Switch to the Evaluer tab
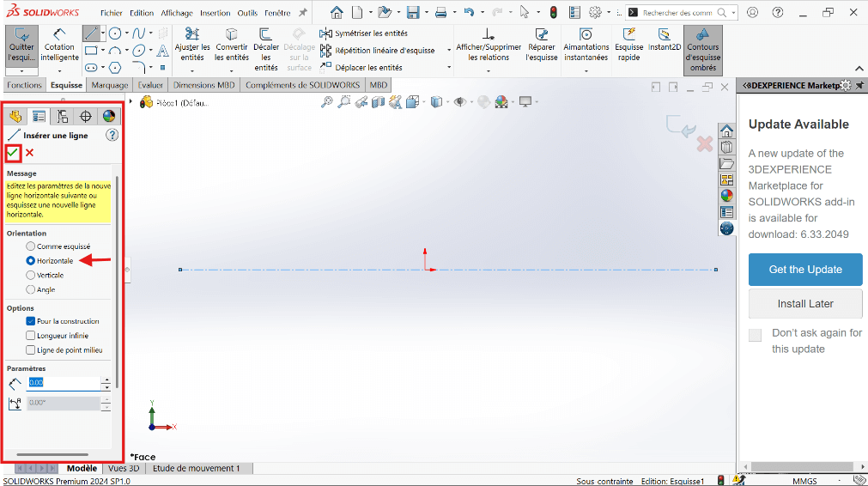 (150, 85)
